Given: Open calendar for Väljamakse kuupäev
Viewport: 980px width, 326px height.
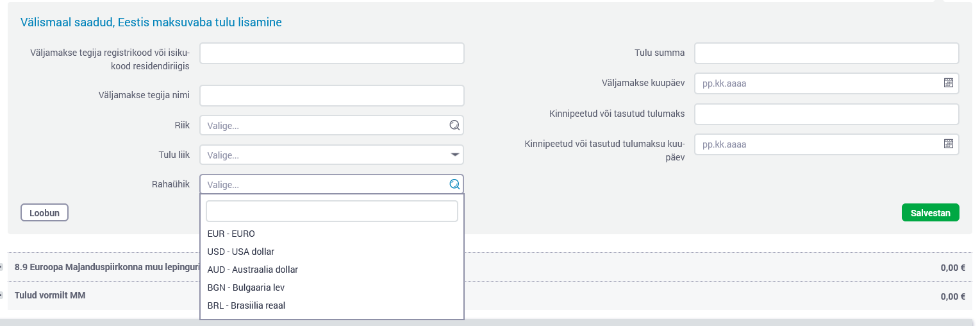Looking at the screenshot, I should tap(949, 83).
